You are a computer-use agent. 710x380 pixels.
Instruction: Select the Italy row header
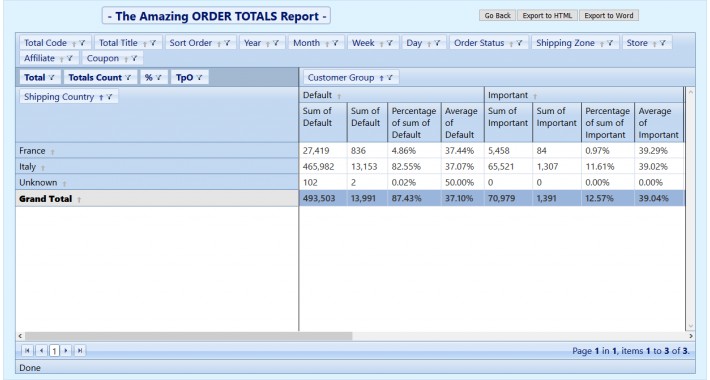click(x=157, y=167)
